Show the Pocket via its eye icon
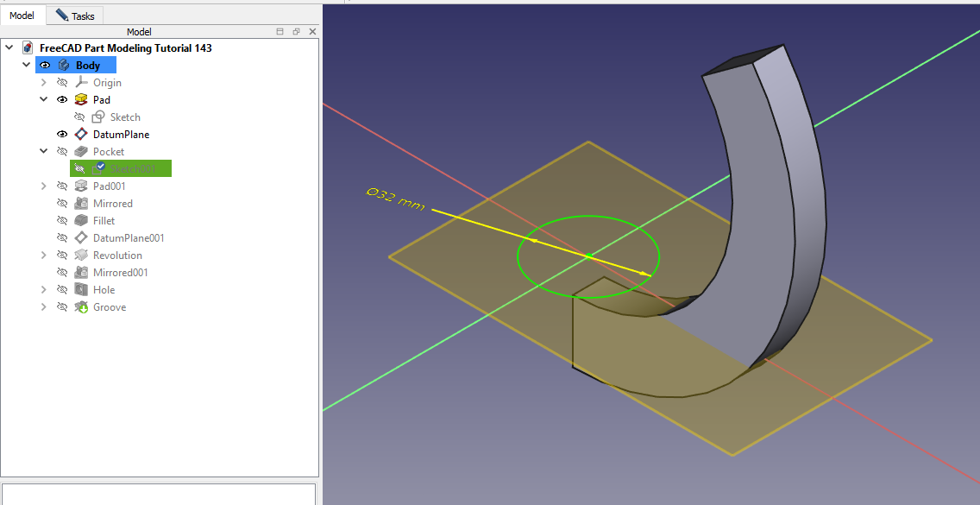Screen dimensions: 980x505 tap(62, 152)
